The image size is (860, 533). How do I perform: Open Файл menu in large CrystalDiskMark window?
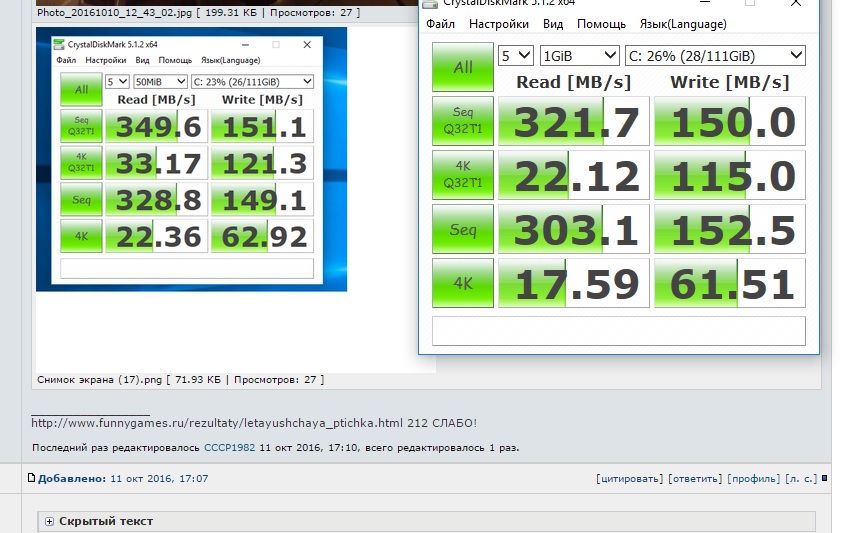coord(440,24)
